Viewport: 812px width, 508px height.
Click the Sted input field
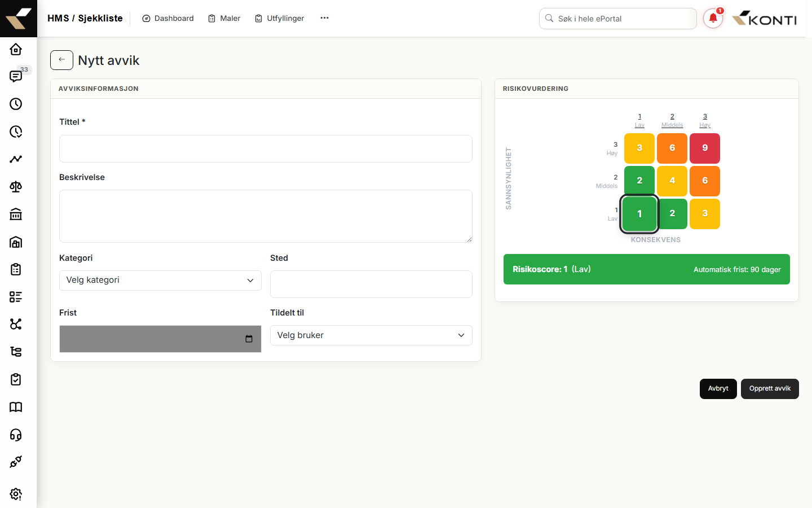pyautogui.click(x=371, y=284)
